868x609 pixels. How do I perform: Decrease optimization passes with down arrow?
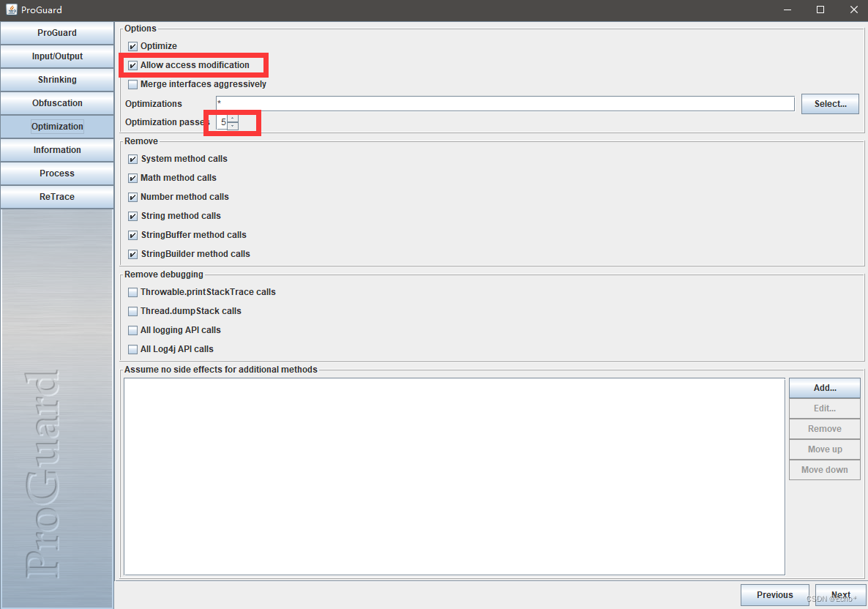click(233, 126)
